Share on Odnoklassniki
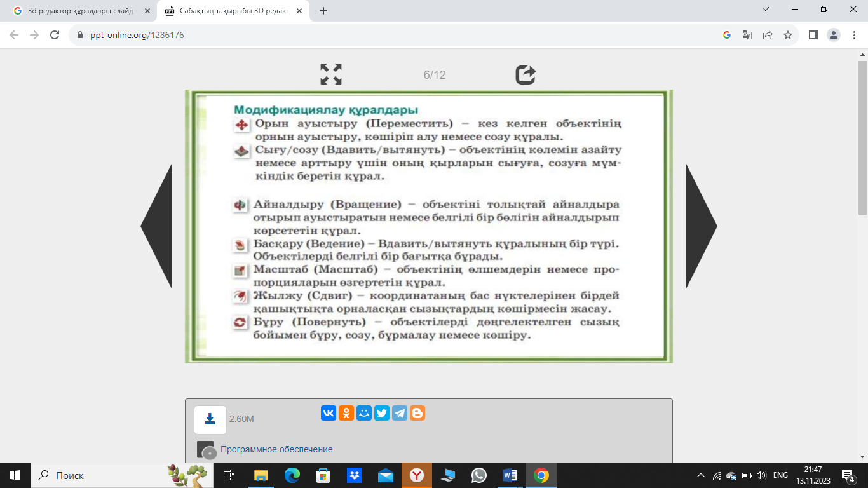This screenshot has height=488, width=868. (346, 413)
